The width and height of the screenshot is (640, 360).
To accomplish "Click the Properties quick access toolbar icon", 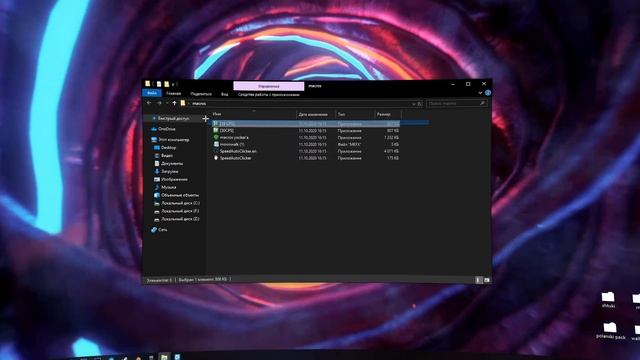I will [159, 84].
